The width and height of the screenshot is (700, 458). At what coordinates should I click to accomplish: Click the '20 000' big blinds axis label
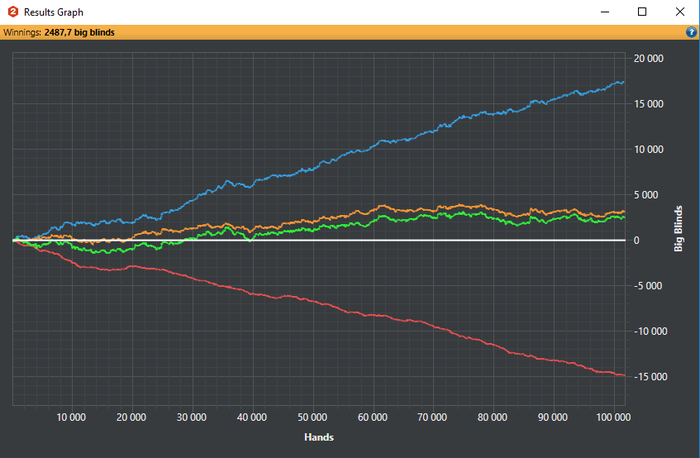[648, 58]
